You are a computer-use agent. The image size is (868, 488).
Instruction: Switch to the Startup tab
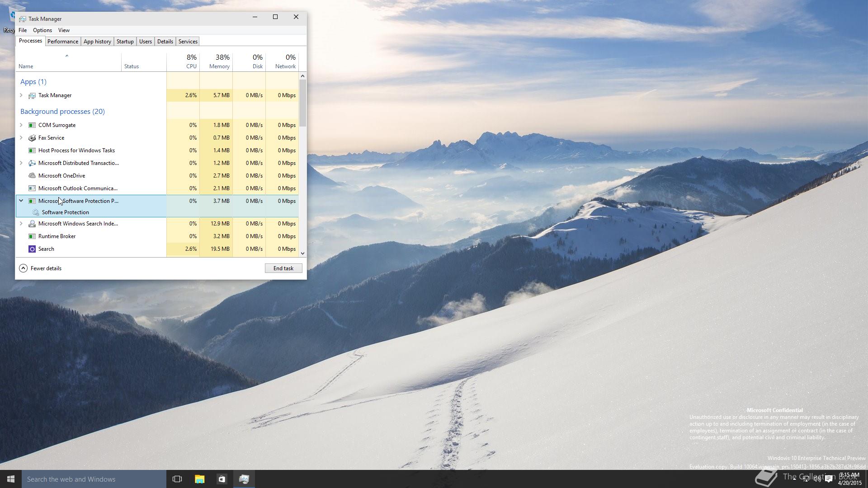125,42
